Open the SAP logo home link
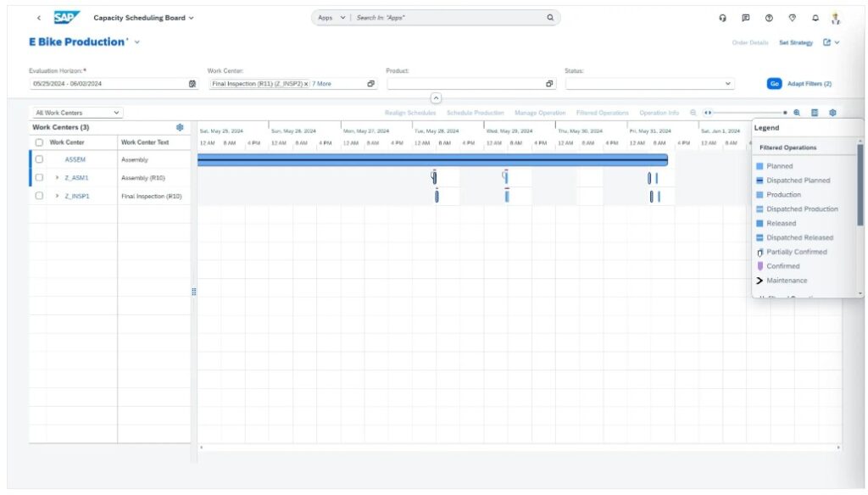868x495 pixels. click(66, 18)
